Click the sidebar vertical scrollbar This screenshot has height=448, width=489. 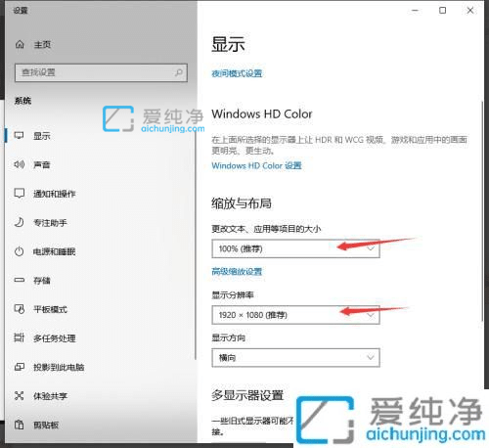point(196,245)
